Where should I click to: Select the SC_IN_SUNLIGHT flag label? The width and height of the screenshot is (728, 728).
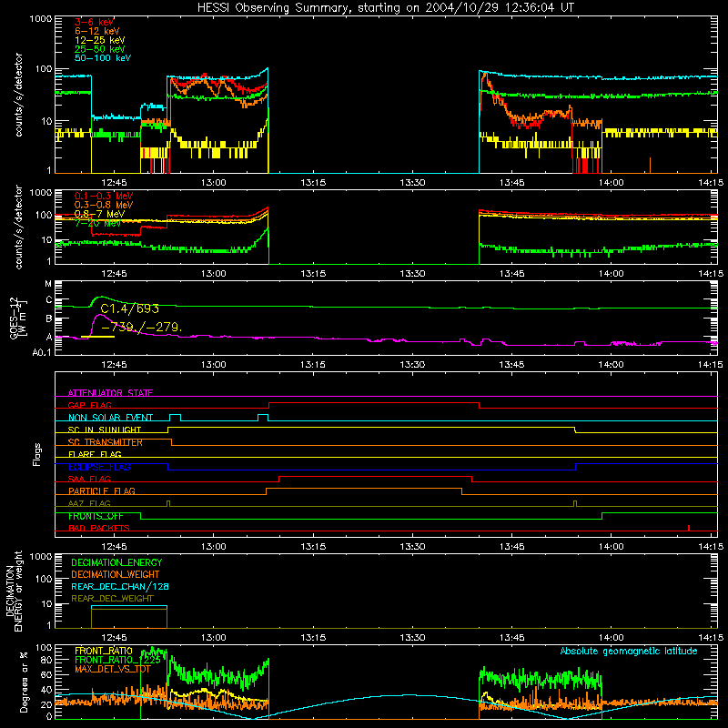click(x=105, y=430)
